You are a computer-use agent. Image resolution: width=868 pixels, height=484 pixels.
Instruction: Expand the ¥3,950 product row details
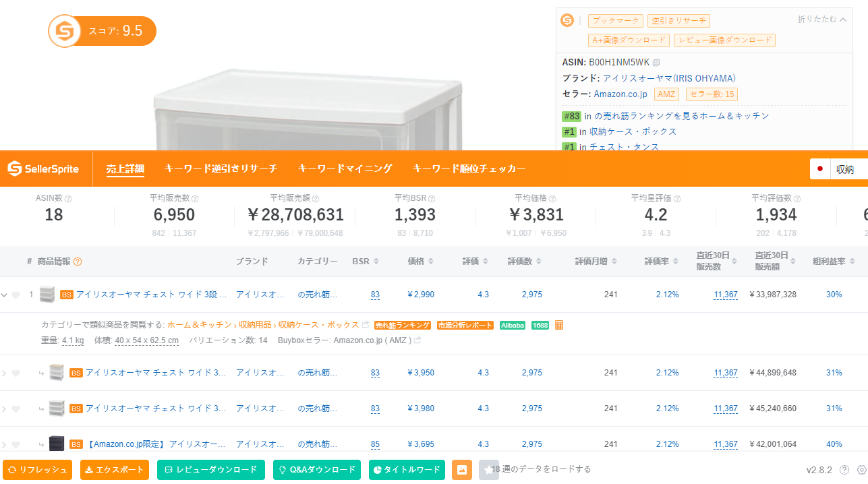click(x=4, y=373)
